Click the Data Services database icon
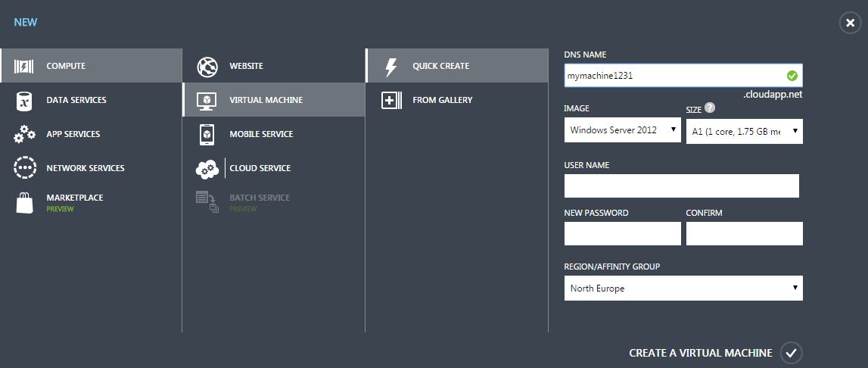The image size is (868, 368). click(x=23, y=100)
